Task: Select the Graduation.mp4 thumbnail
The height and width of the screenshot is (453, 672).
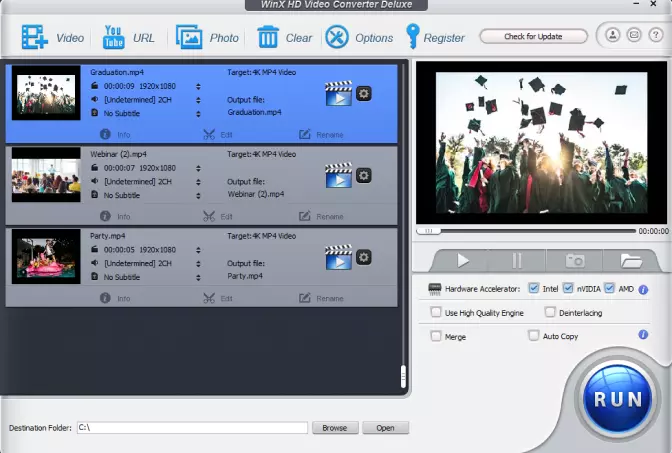Action: (x=46, y=93)
